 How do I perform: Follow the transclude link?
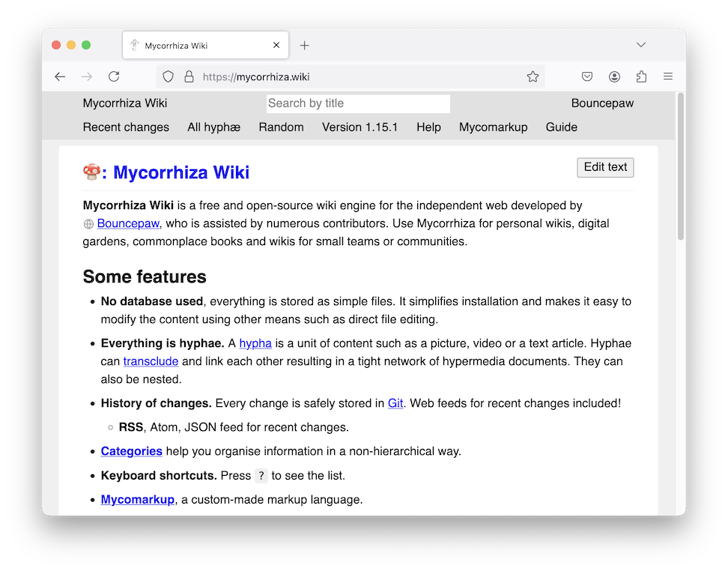point(151,361)
